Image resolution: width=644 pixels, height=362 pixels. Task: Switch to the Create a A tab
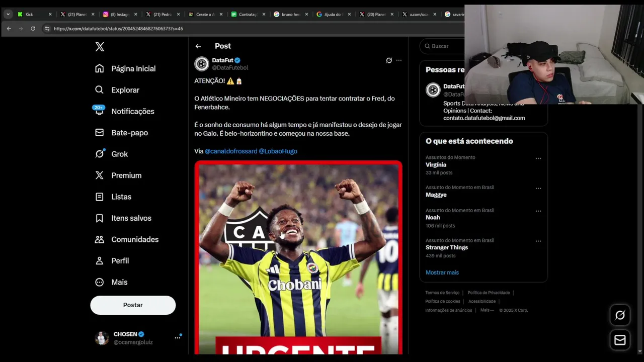pyautogui.click(x=205, y=15)
